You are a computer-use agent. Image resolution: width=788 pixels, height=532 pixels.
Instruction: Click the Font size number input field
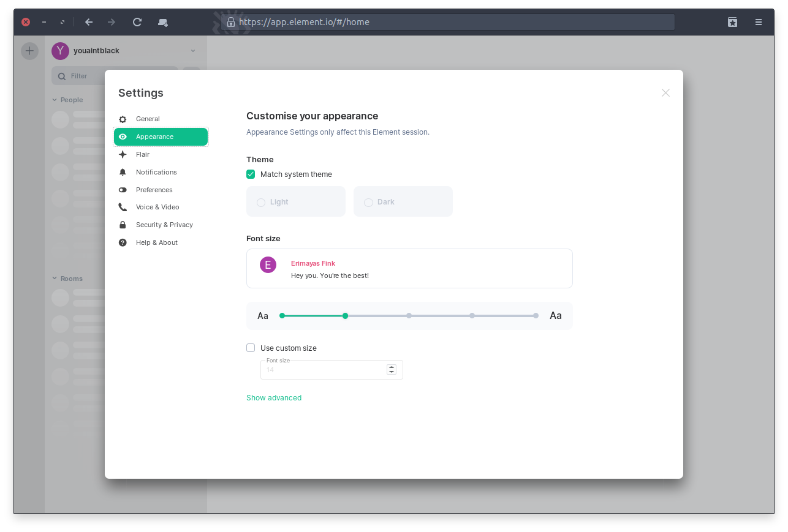click(x=331, y=370)
